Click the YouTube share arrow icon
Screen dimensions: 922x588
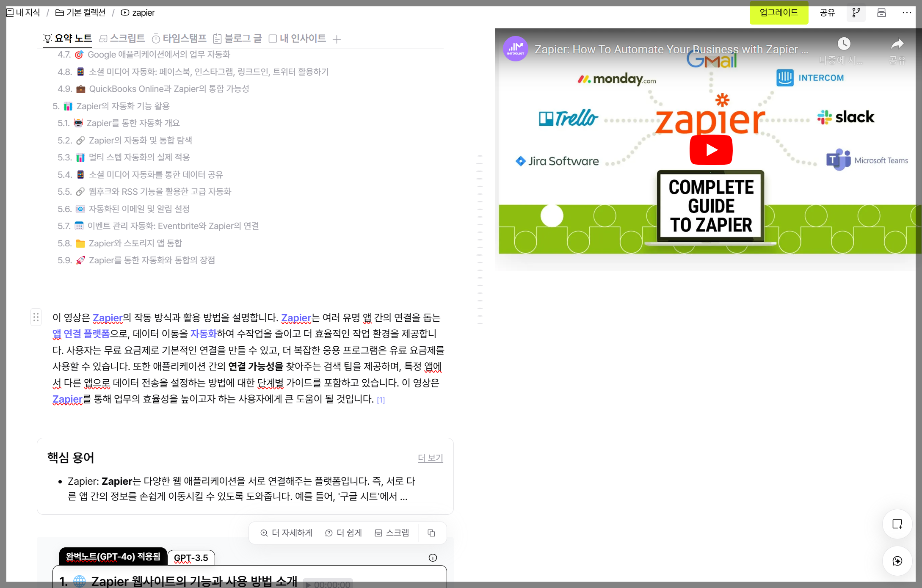point(897,44)
